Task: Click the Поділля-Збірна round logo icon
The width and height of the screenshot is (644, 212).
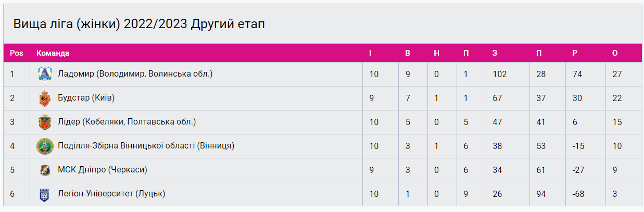Action: click(44, 146)
